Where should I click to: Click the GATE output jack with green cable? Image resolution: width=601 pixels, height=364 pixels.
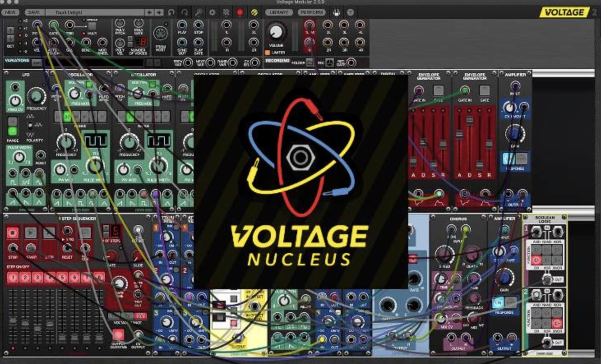53,25
